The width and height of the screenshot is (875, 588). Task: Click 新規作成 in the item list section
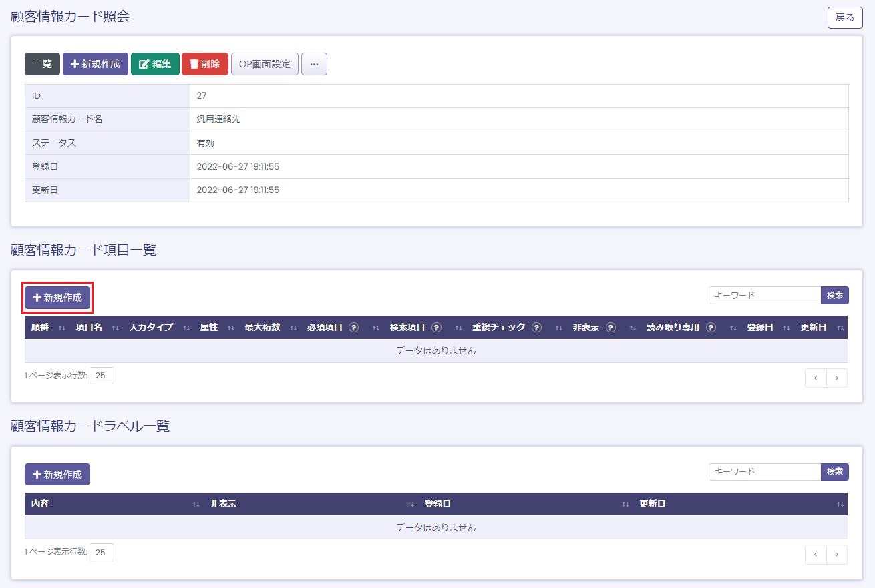(x=57, y=298)
